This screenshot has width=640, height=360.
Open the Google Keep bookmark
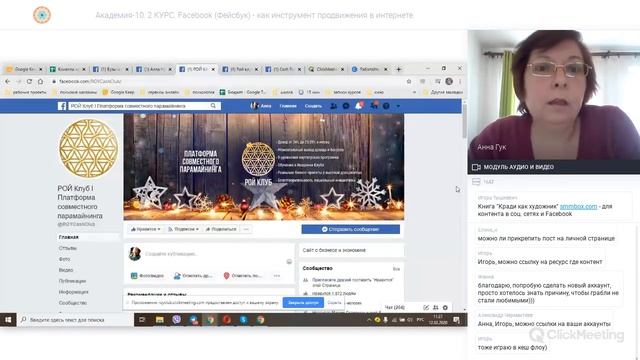click(118, 92)
